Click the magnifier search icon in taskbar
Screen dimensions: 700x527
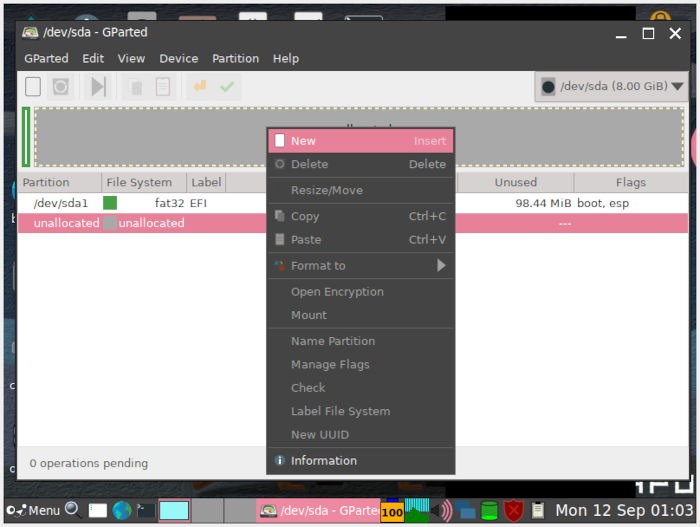pos(73,510)
